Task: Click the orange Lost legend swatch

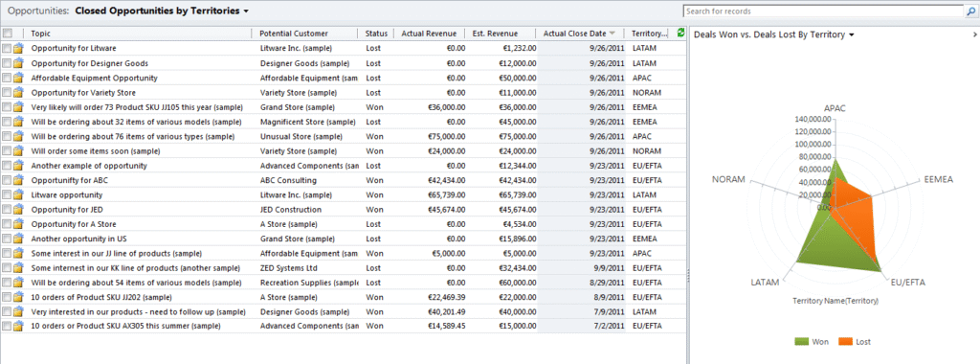Action: [x=846, y=341]
